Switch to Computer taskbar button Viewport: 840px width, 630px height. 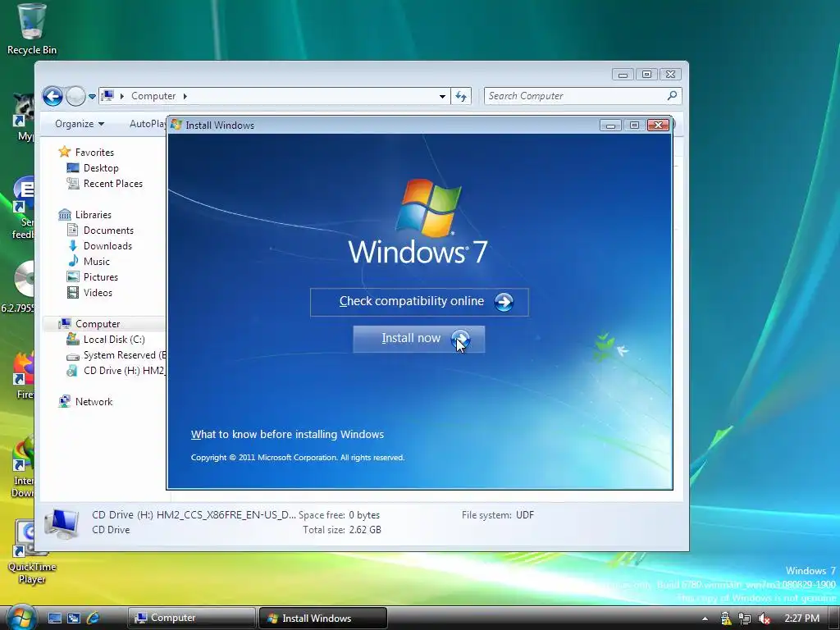click(192, 618)
